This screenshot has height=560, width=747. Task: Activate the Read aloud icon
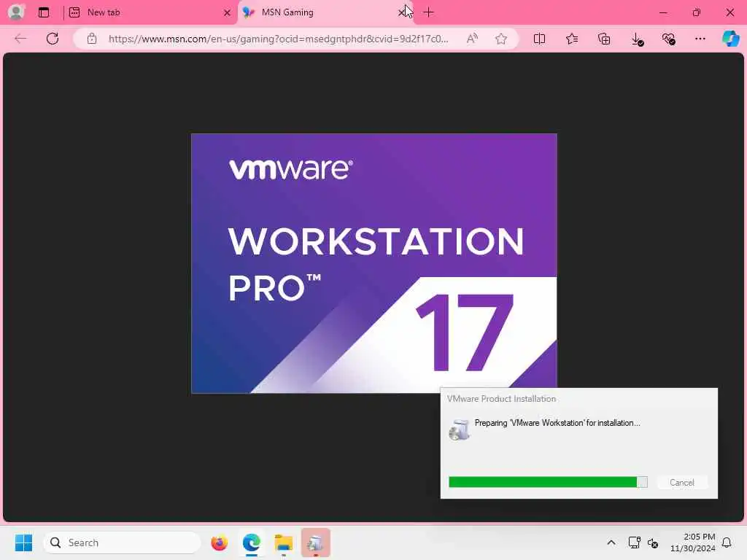click(472, 39)
